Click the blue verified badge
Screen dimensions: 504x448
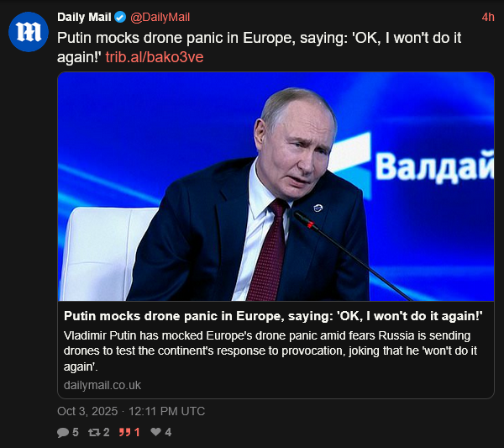tap(120, 18)
